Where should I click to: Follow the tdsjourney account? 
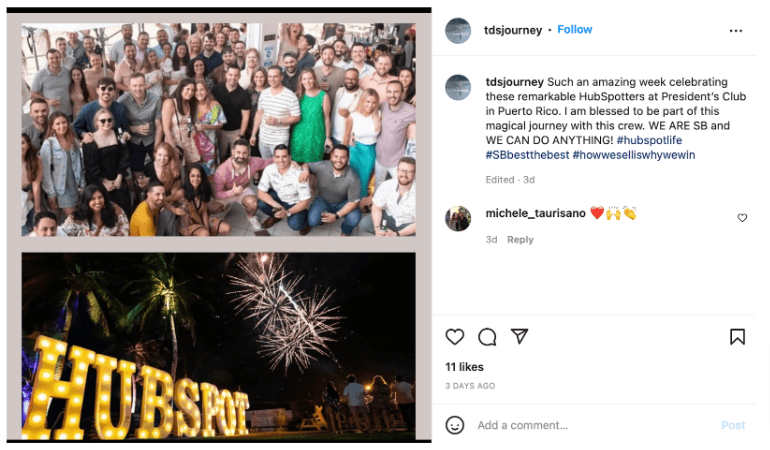(575, 30)
